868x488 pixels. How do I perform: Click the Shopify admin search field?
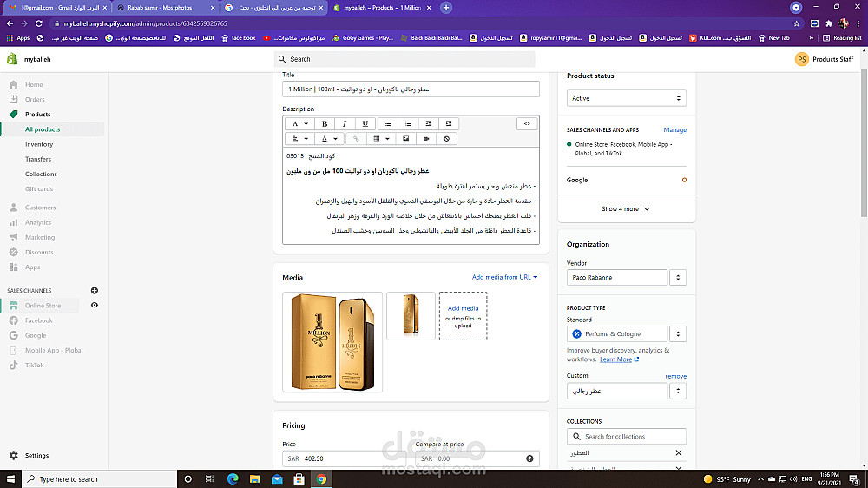pyautogui.click(x=404, y=59)
